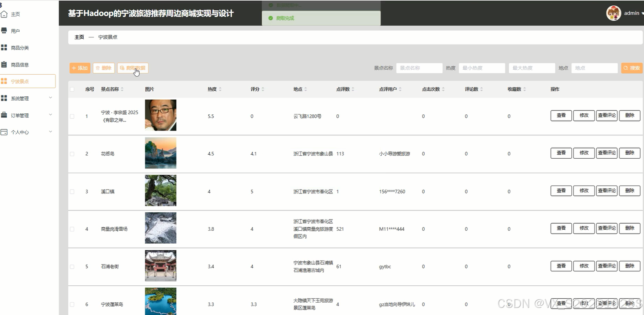Check the 花岙岛 row checkbox
Viewport: 644px width, 315px height.
click(72, 154)
